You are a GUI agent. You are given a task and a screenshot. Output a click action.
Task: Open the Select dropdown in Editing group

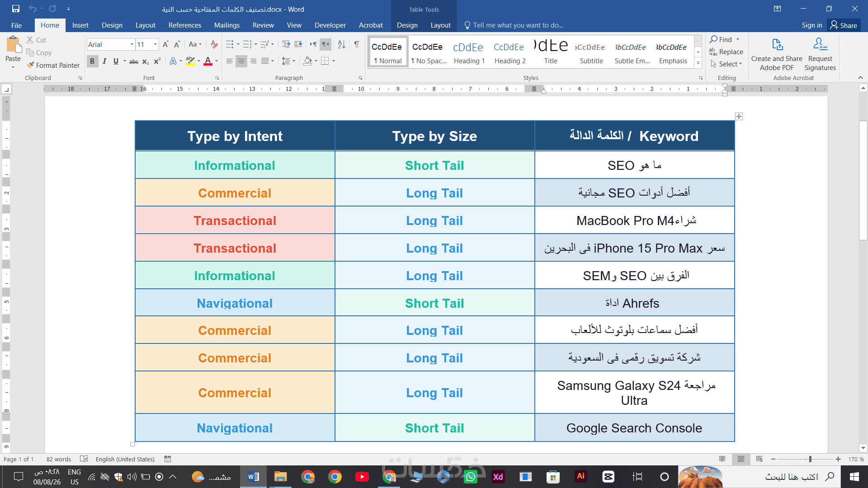(726, 64)
